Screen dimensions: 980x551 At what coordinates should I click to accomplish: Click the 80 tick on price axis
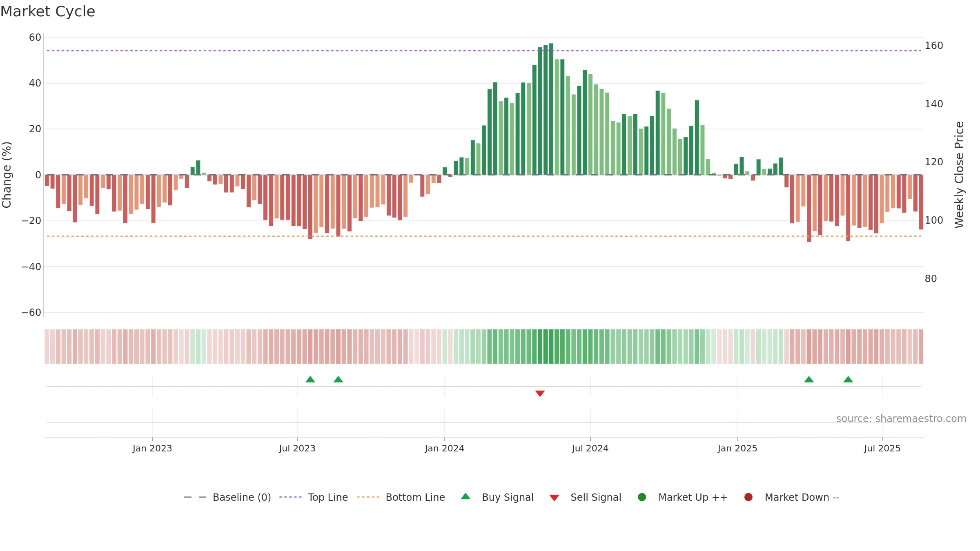coord(931,279)
